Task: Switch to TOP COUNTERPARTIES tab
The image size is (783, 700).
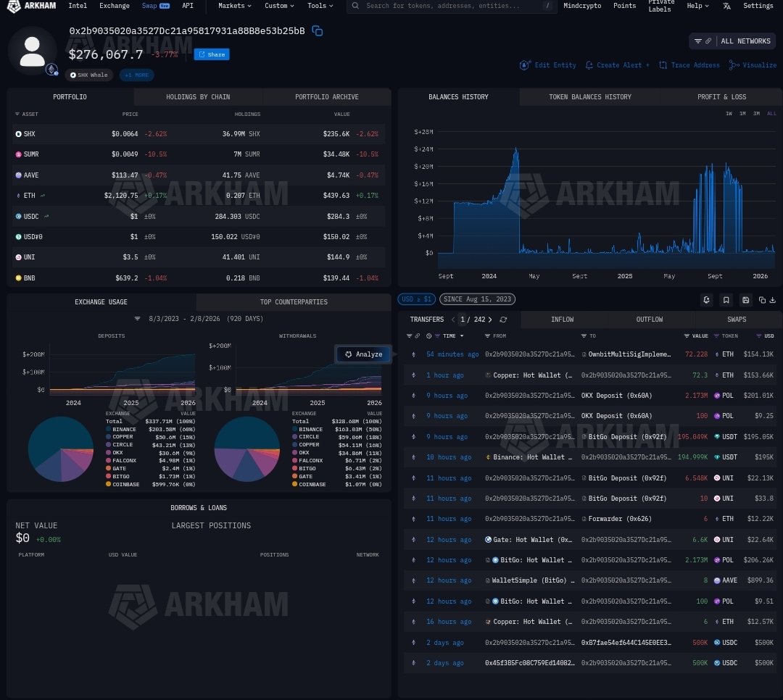Action: 294,302
